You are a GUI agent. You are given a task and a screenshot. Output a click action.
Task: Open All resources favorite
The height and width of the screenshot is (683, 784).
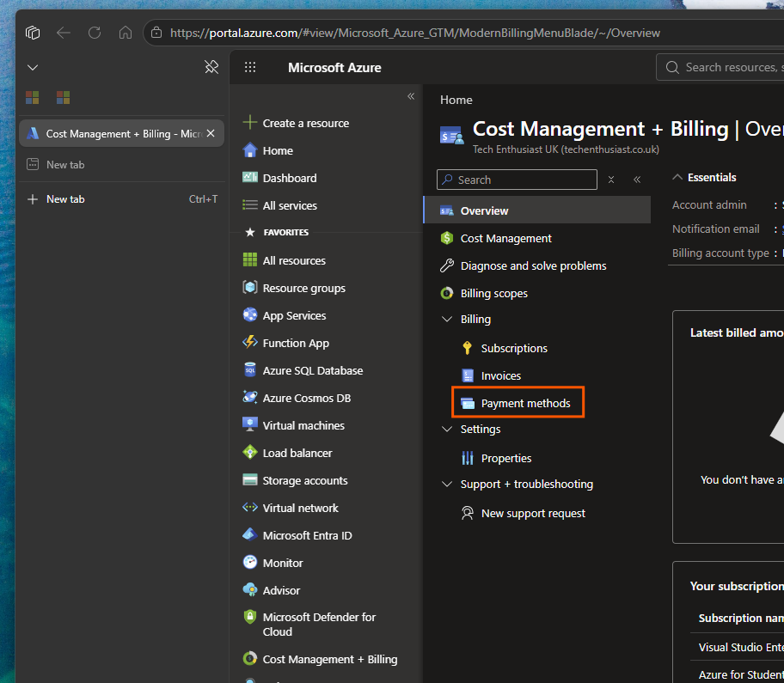[x=284, y=261]
